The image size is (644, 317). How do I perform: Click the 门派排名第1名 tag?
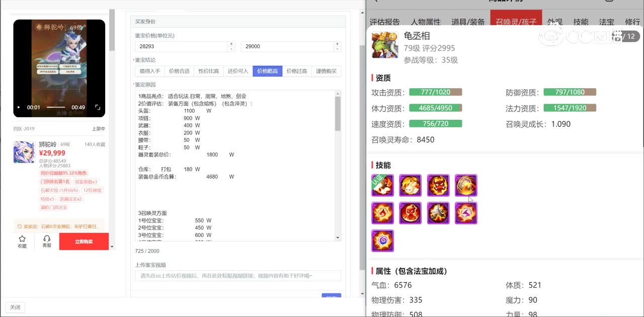pyautogui.click(x=55, y=182)
